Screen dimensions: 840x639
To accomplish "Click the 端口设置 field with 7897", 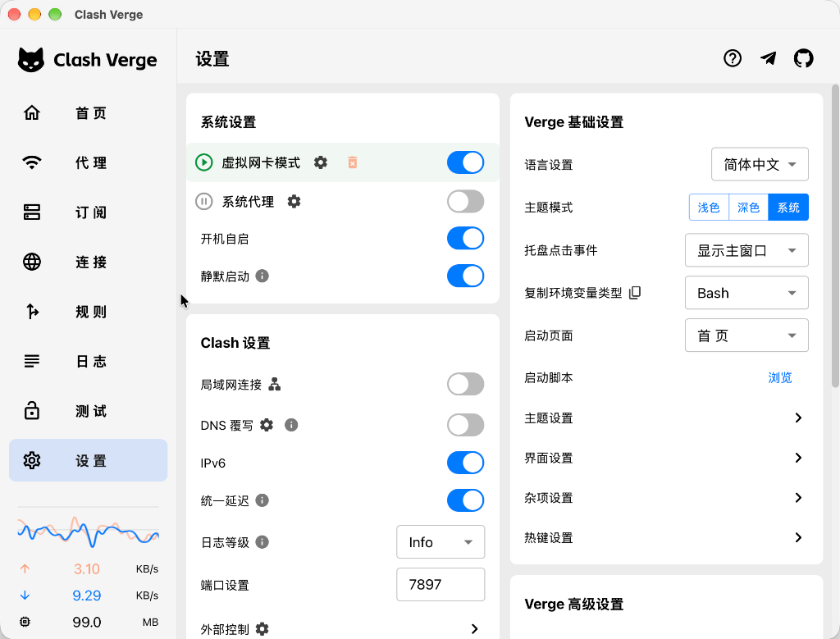I will (x=441, y=584).
